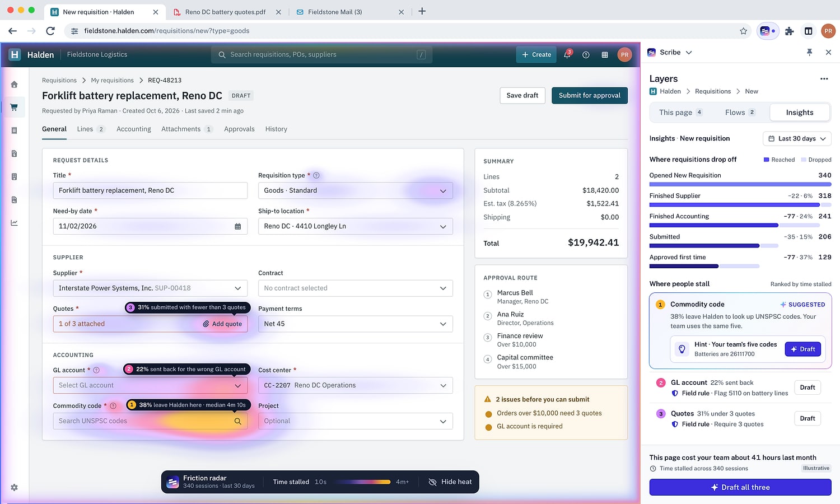This screenshot has width=840, height=504.
Task: Open My requisitions breadcrumb link
Action: 112,80
